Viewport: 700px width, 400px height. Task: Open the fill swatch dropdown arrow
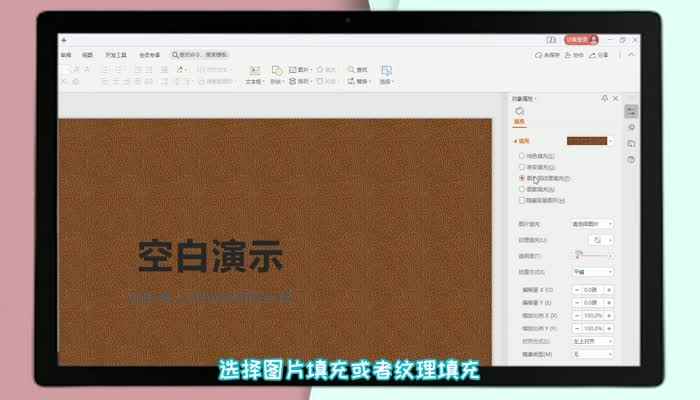610,142
